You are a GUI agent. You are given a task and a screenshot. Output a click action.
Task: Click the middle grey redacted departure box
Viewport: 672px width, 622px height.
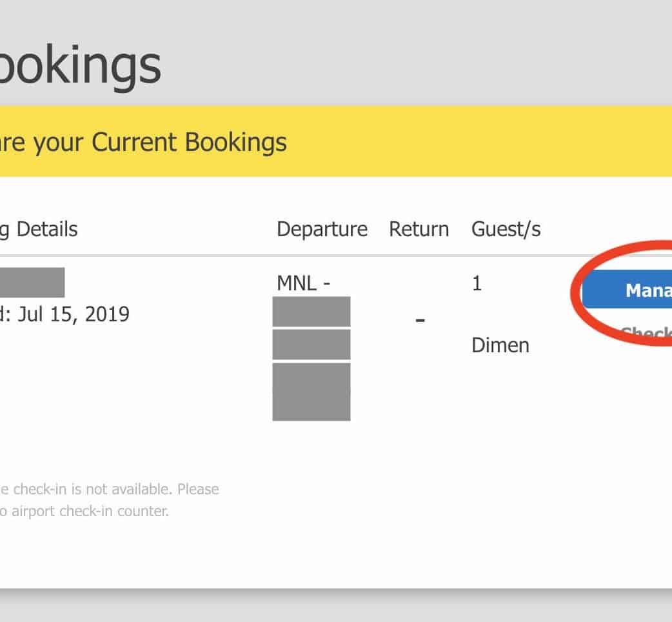tap(311, 345)
